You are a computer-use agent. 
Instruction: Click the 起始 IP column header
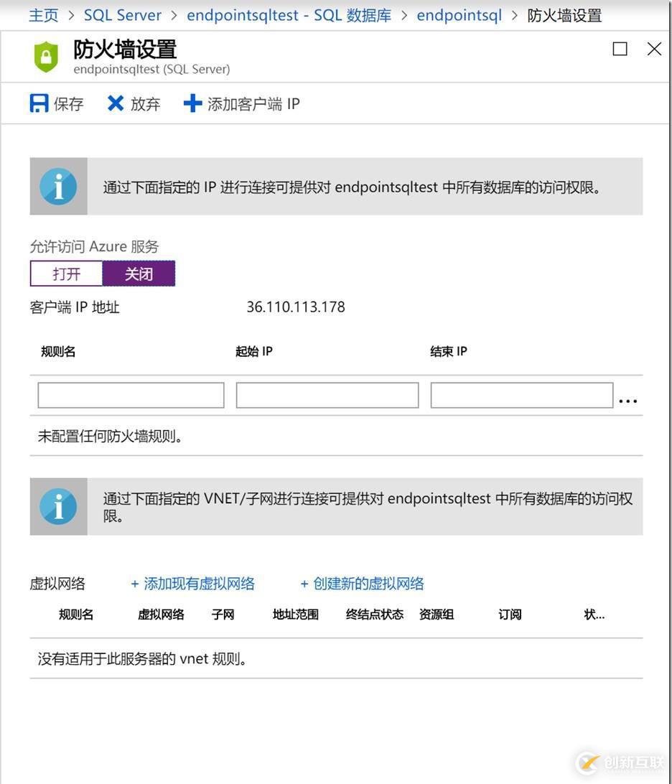point(254,352)
